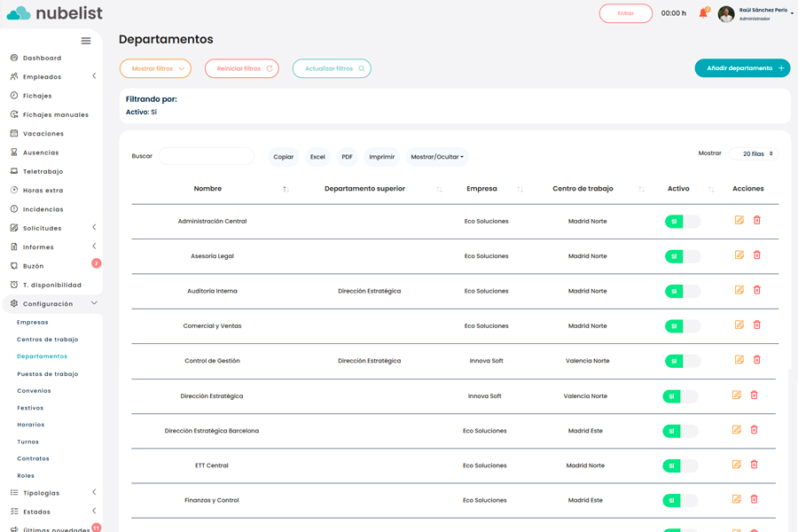This screenshot has height=532, width=798.
Task: Delete the Comercial y Ventas row
Action: point(756,325)
